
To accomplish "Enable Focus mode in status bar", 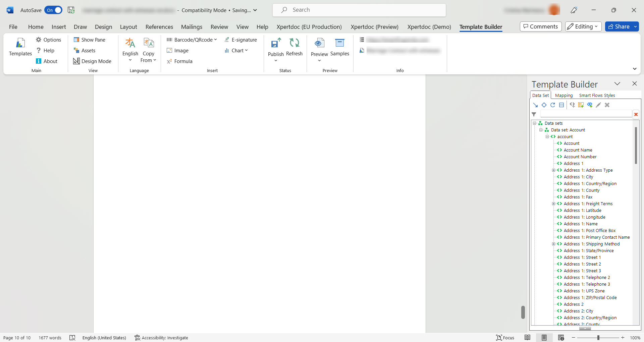I will click(505, 338).
